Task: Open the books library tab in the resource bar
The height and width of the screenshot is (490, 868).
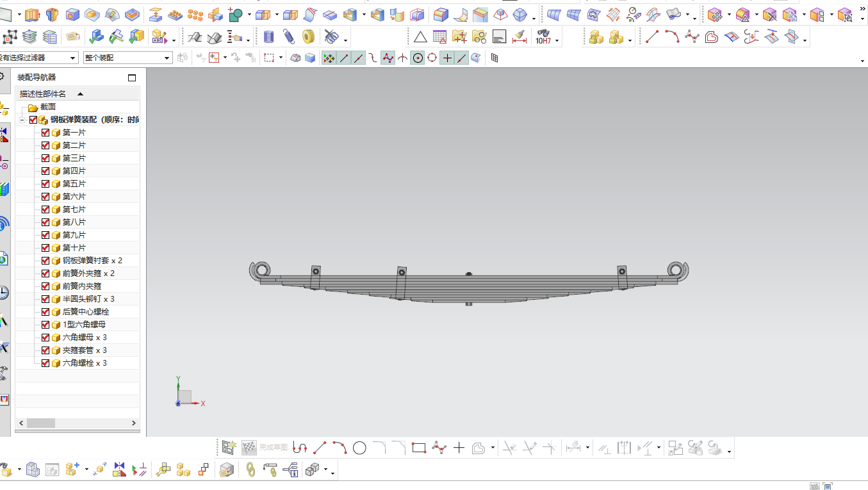Action: point(4,189)
